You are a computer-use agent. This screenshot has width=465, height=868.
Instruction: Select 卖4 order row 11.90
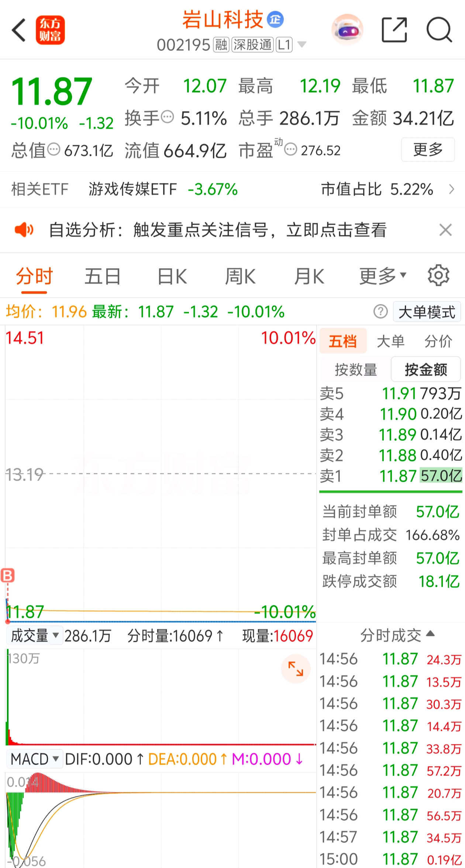point(391,414)
